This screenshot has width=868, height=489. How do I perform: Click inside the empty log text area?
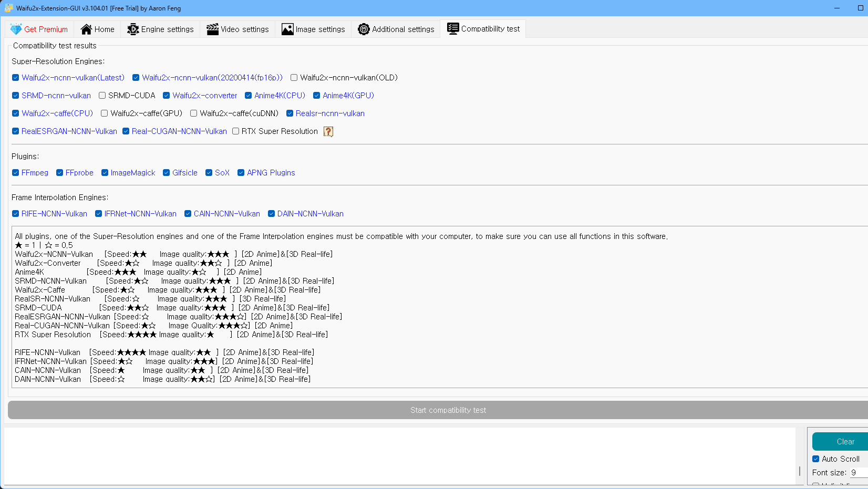(x=399, y=456)
